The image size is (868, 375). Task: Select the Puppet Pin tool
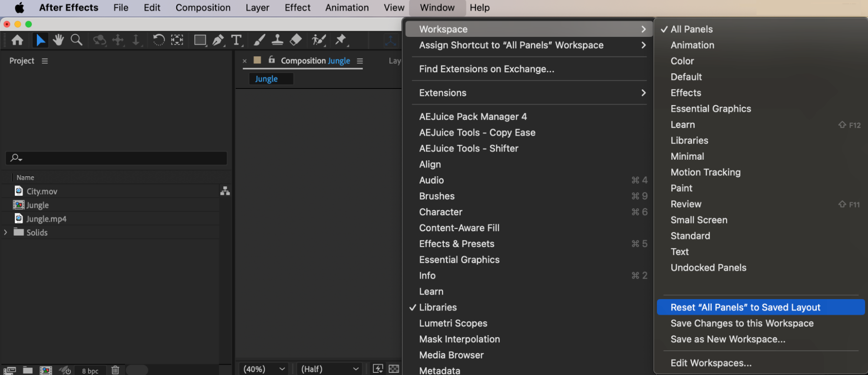[341, 40]
